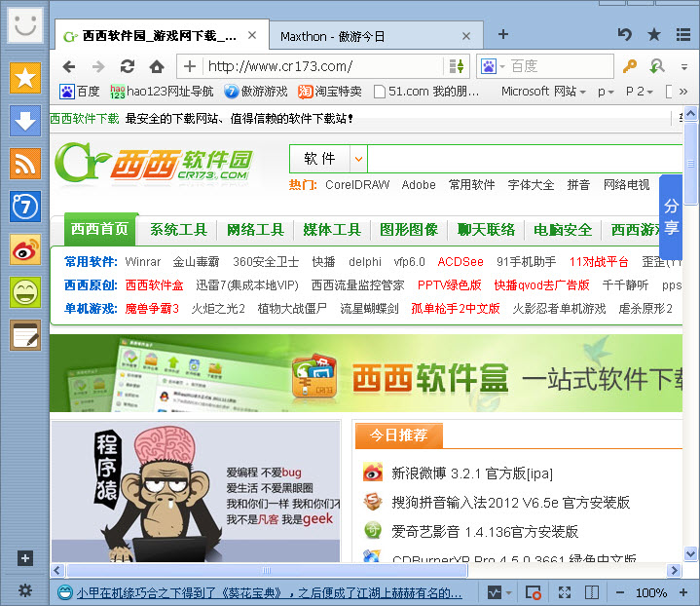Viewport: 700px width, 606px height.
Task: Click the smiley avatar at top left
Action: 25,26
